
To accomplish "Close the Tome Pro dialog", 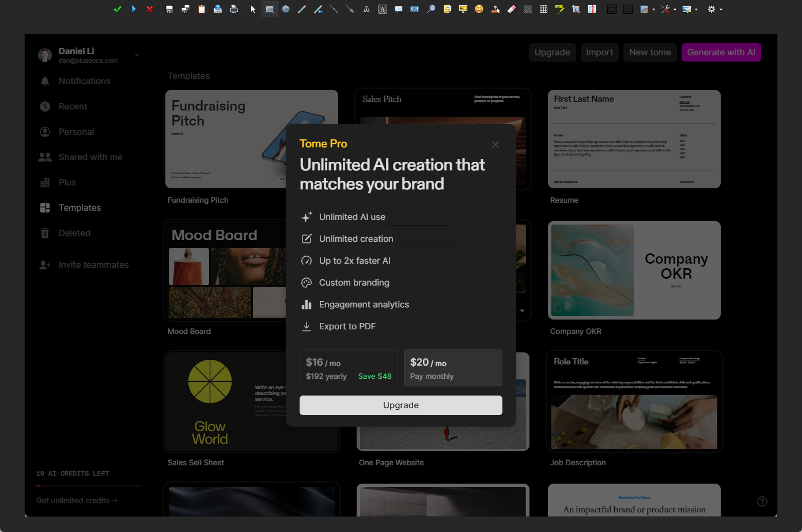I will point(495,145).
